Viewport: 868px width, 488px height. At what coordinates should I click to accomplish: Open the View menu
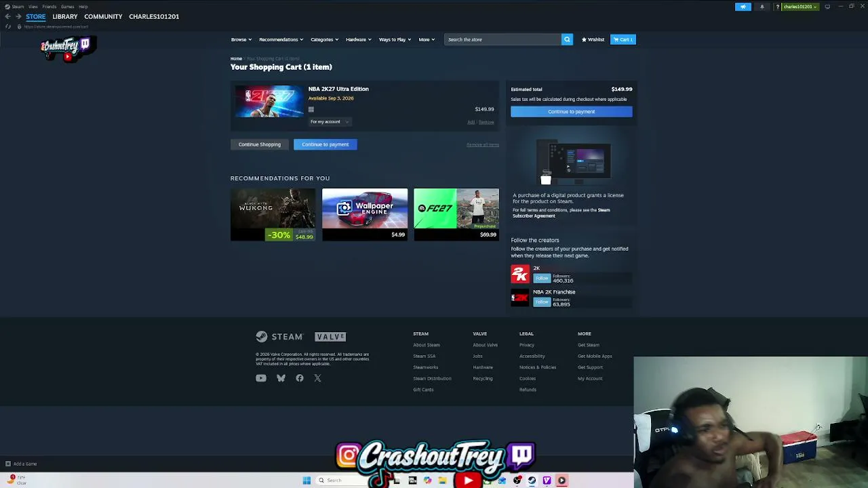point(33,7)
